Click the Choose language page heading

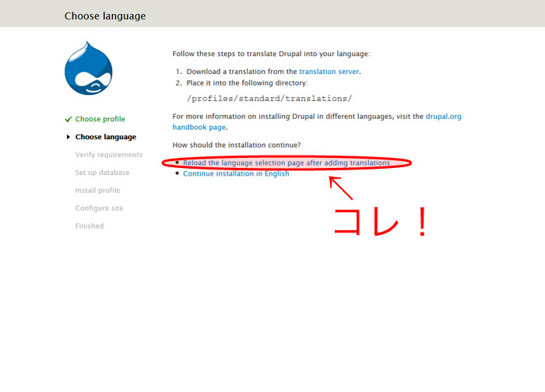[x=104, y=16]
